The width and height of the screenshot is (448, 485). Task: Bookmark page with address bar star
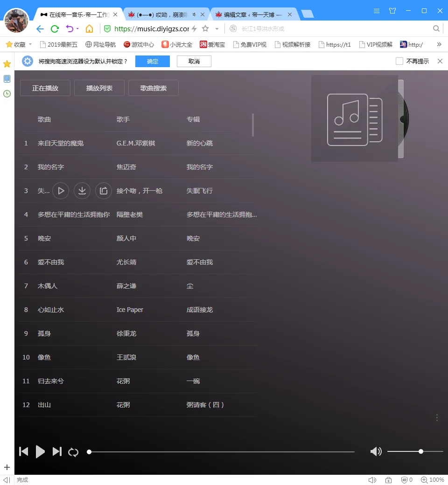pos(205,29)
